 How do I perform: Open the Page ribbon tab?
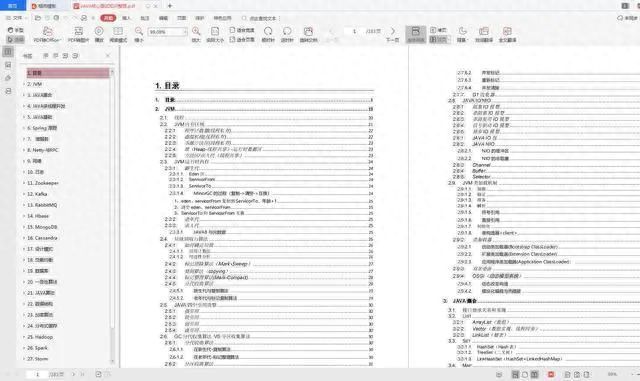point(181,18)
